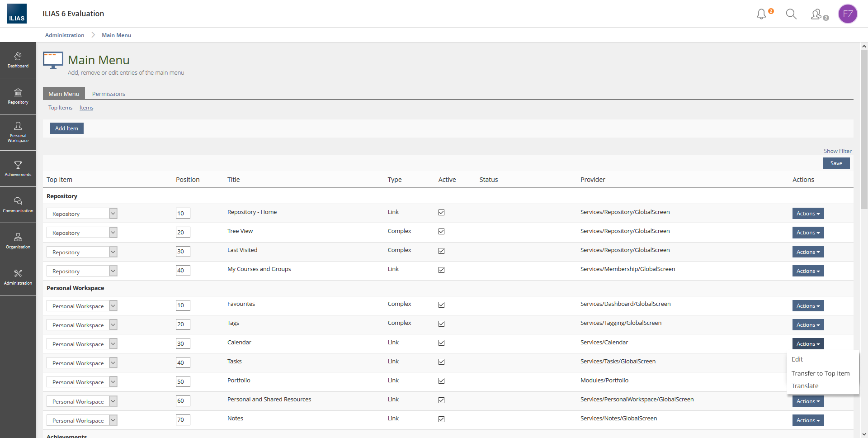Click the ILIAS logo in header
The height and width of the screenshot is (438, 868).
tap(17, 14)
